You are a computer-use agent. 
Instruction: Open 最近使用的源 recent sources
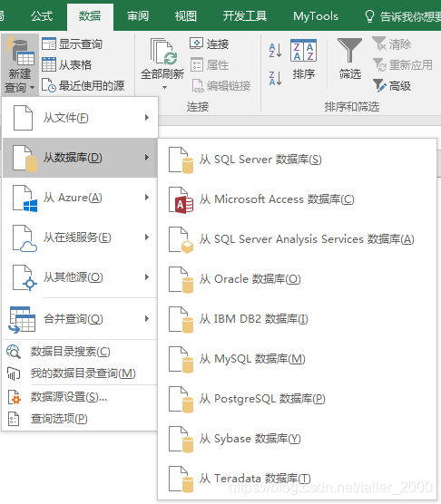pos(83,85)
